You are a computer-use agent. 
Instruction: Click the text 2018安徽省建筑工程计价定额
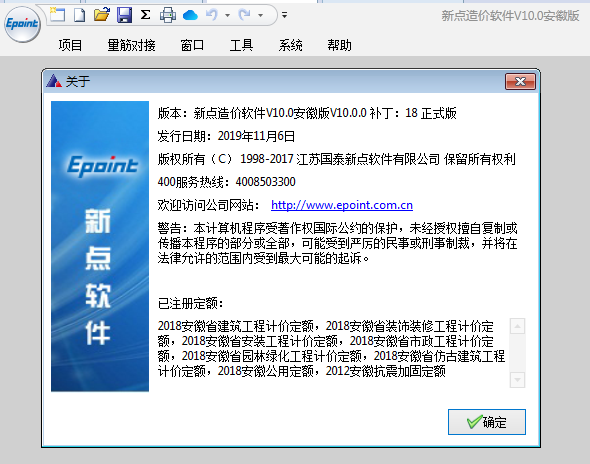[x=236, y=326]
